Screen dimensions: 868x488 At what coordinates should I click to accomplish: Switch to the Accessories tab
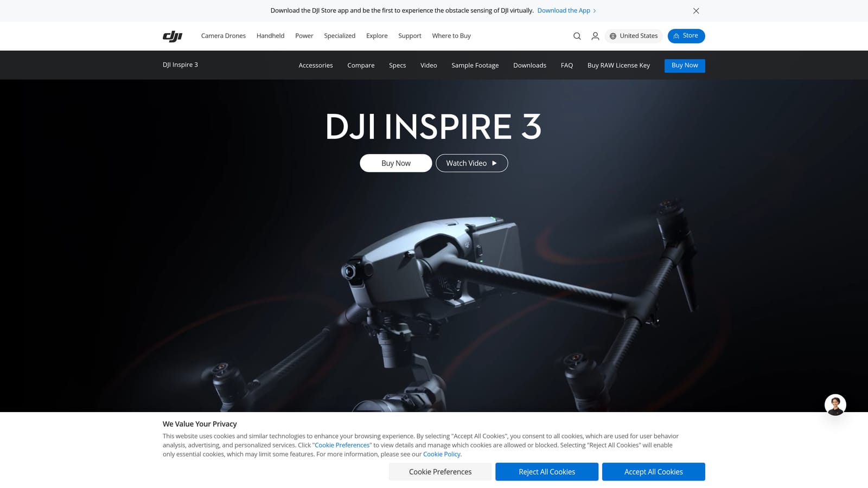click(316, 65)
